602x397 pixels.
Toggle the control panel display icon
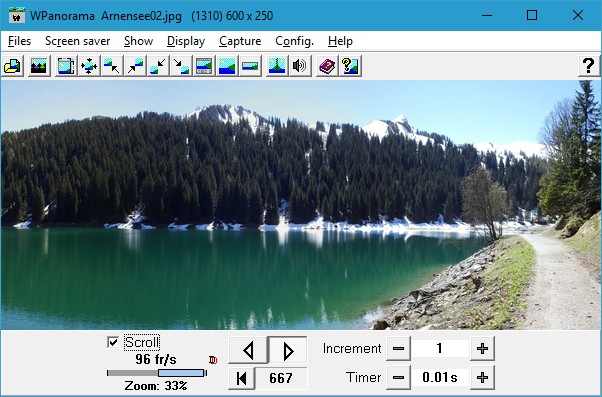(x=204, y=66)
